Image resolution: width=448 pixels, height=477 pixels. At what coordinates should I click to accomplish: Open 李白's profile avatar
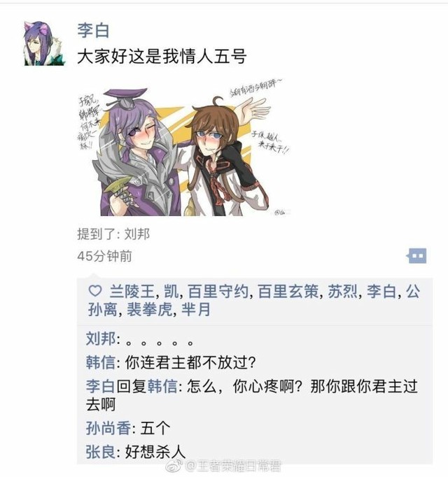[45, 43]
